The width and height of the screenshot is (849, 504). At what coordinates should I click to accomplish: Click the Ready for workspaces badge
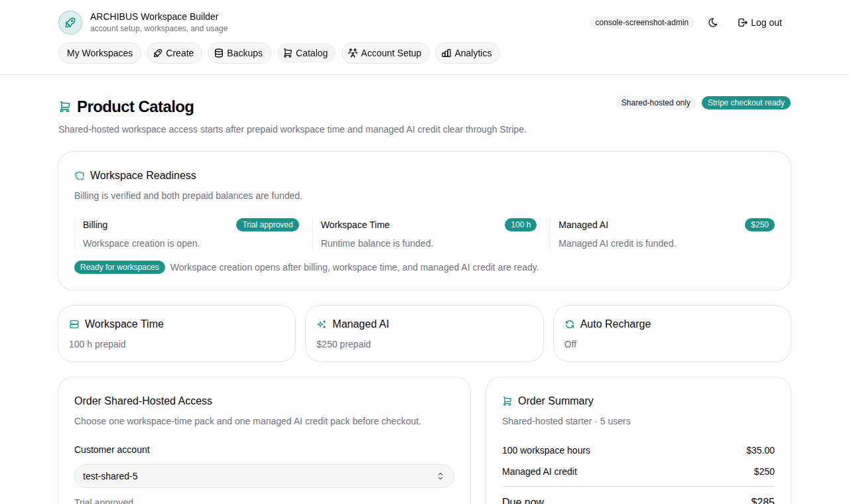119,267
